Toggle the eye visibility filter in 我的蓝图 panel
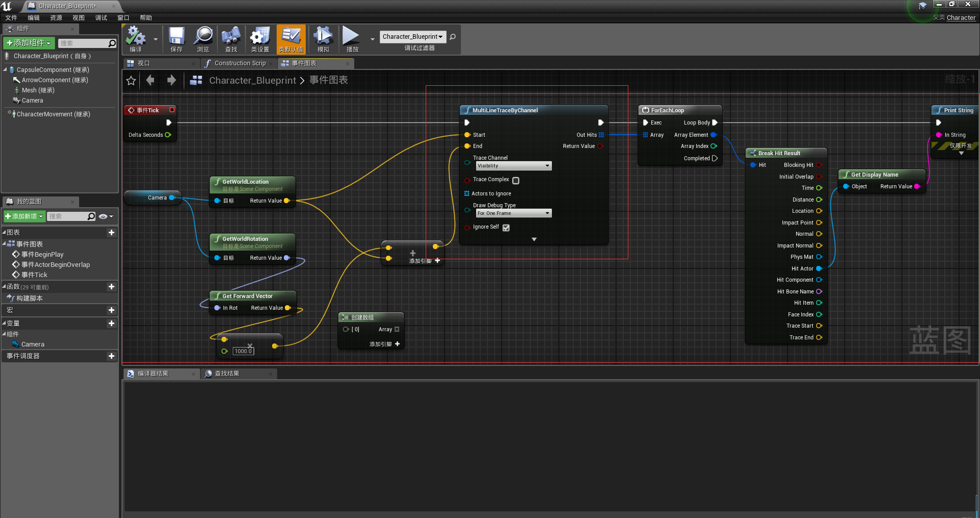 102,216
